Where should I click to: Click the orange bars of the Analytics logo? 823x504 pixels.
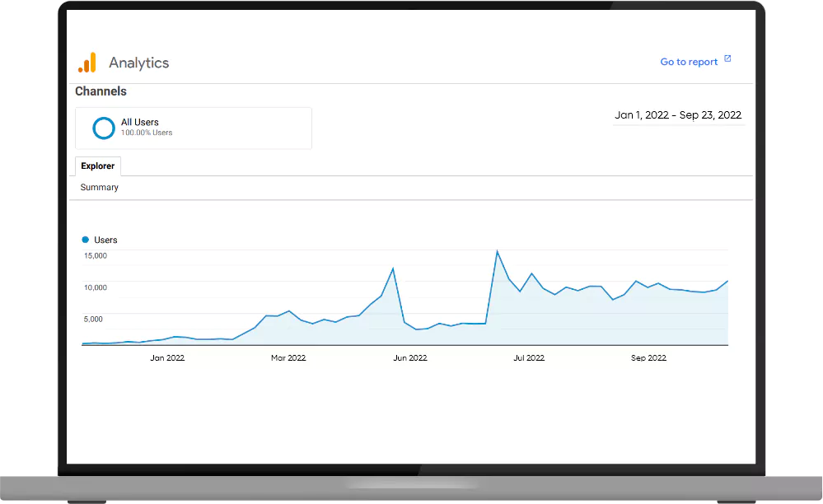pyautogui.click(x=87, y=62)
